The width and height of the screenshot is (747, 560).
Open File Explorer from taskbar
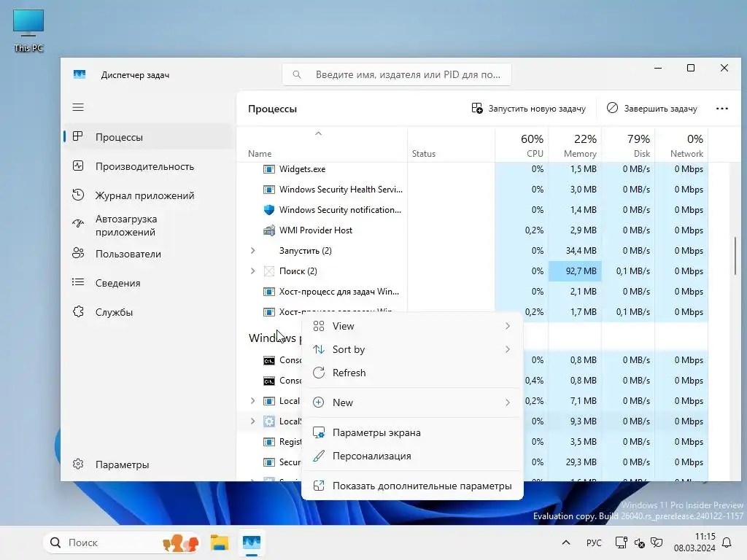point(220,542)
